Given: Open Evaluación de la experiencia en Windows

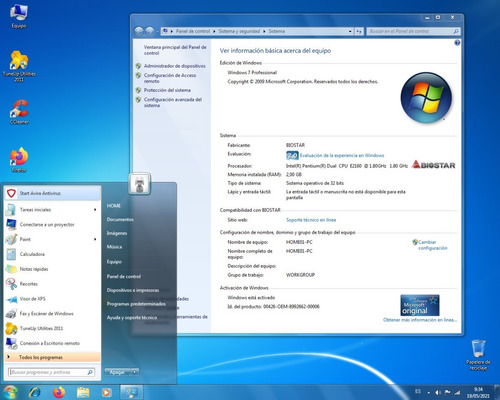Looking at the screenshot, I should point(342,155).
